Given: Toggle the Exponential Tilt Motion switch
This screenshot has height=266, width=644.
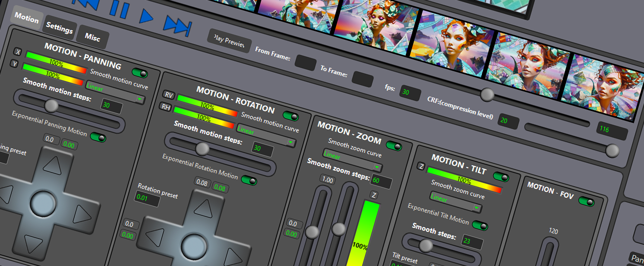Looking at the screenshot, I should tap(480, 226).
